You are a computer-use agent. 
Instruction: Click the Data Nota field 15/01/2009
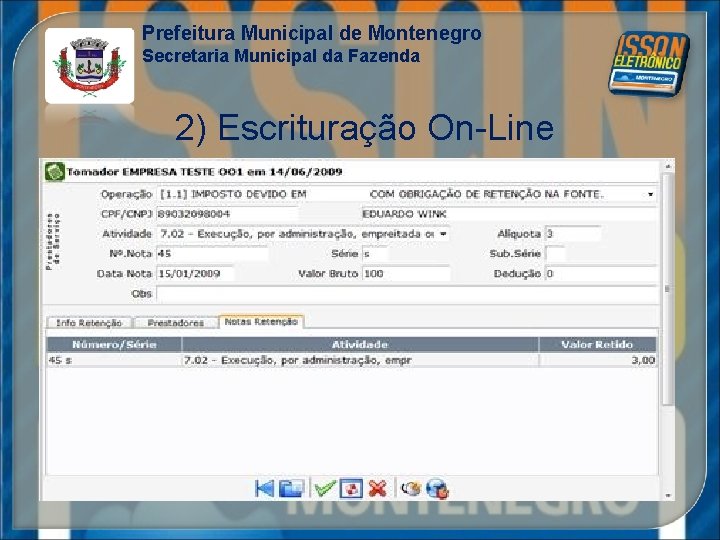click(195, 274)
